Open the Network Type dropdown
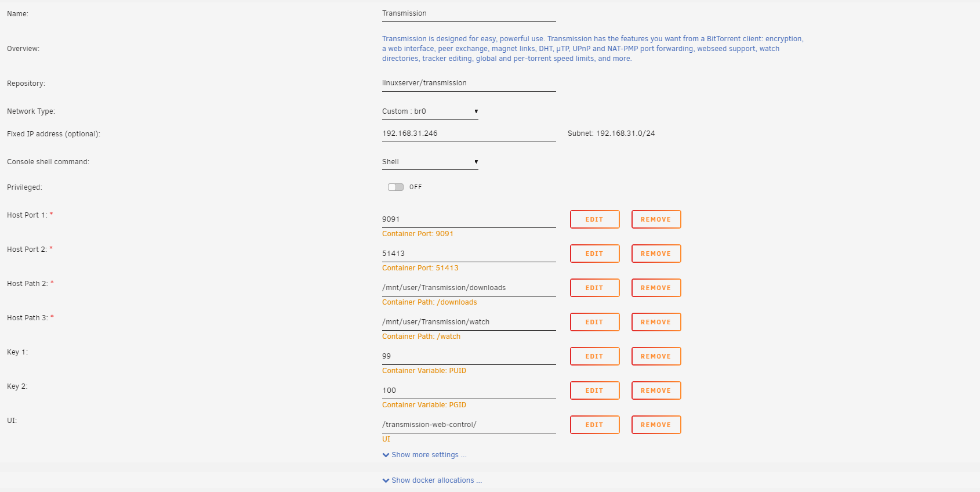Image resolution: width=980 pixels, height=492 pixels. coord(430,111)
